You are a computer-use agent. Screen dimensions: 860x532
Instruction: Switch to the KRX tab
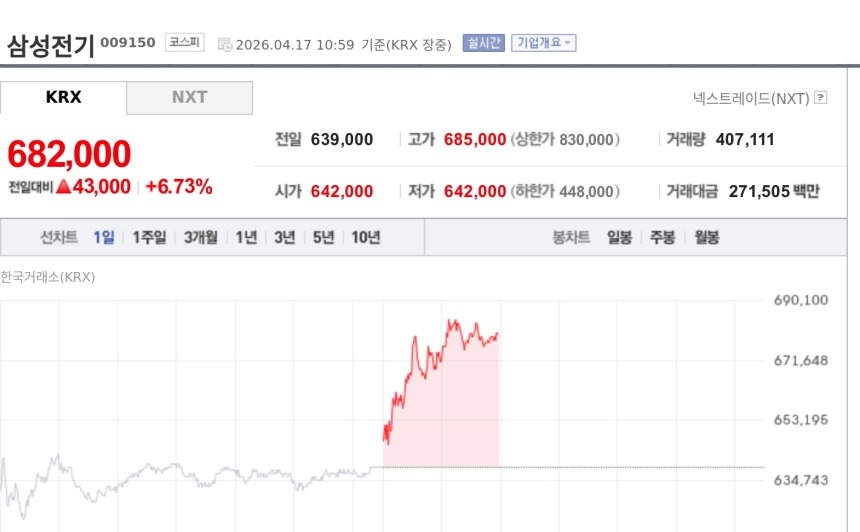[64, 97]
